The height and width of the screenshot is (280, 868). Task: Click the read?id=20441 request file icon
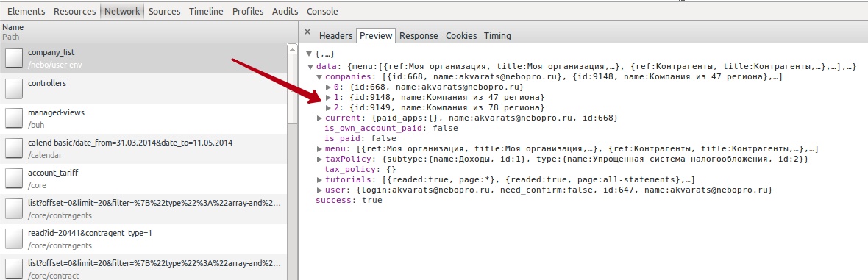tap(14, 239)
